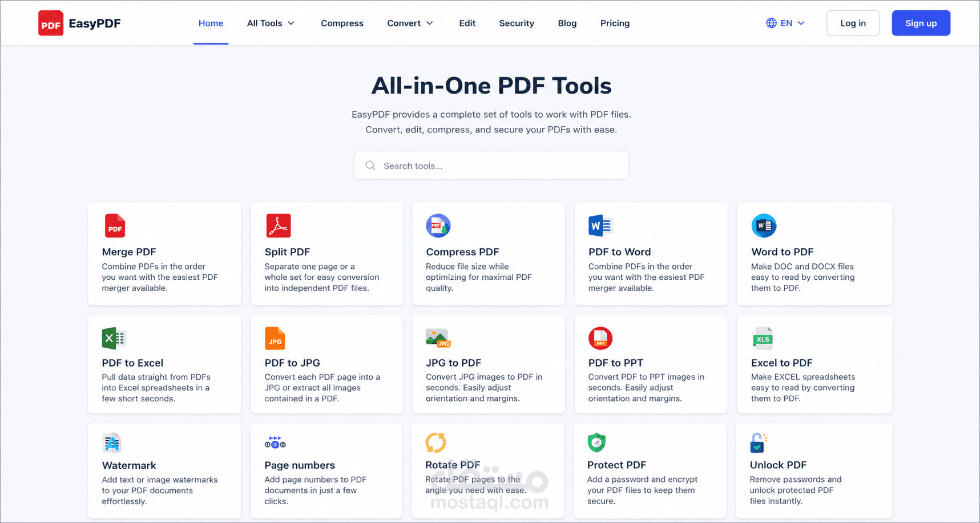Click 'Make EXCEL spreadsheets' description text

tap(802, 377)
